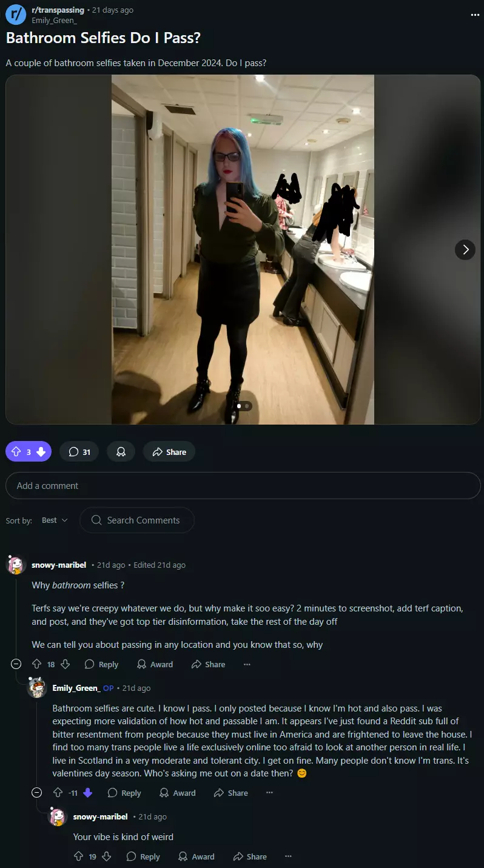
Task: Go to next image in gallery
Action: [465, 249]
